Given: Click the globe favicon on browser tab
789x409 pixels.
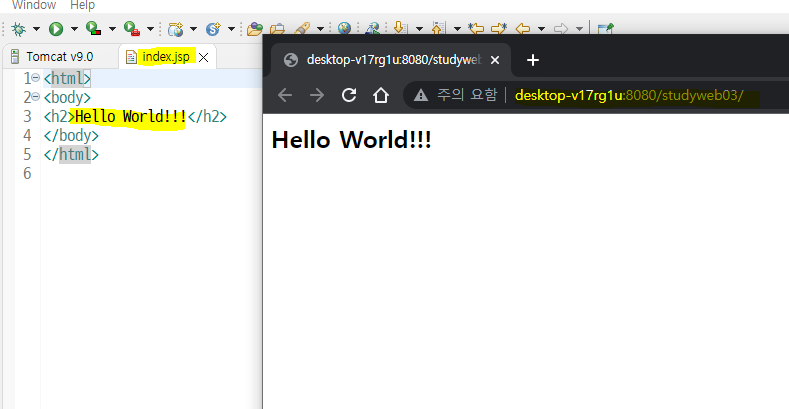Looking at the screenshot, I should point(291,60).
